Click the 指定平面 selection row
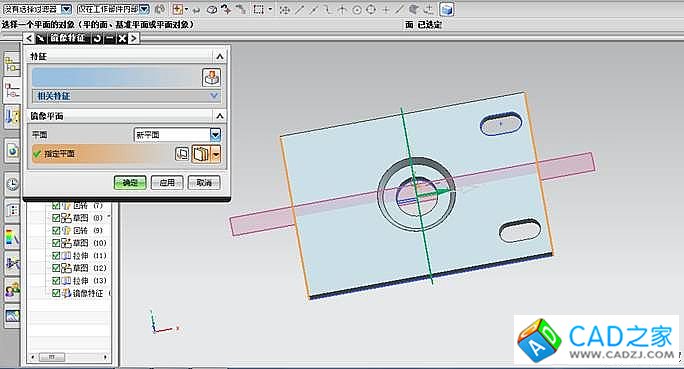Viewport: 684px width, 369px height. click(x=103, y=154)
